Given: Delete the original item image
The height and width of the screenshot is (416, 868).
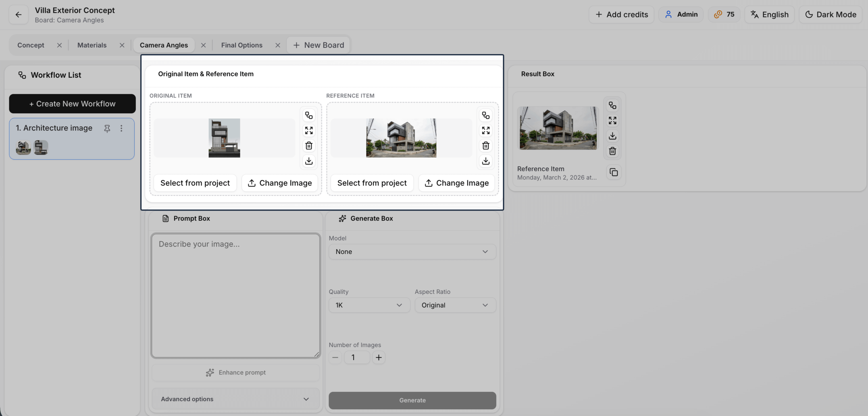Looking at the screenshot, I should pos(309,146).
